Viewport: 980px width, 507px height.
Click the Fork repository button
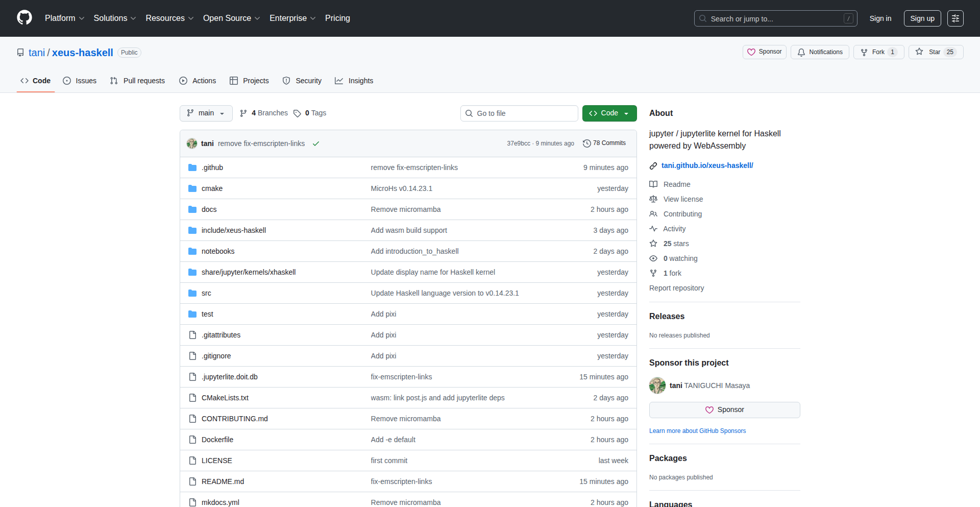[x=878, y=52]
